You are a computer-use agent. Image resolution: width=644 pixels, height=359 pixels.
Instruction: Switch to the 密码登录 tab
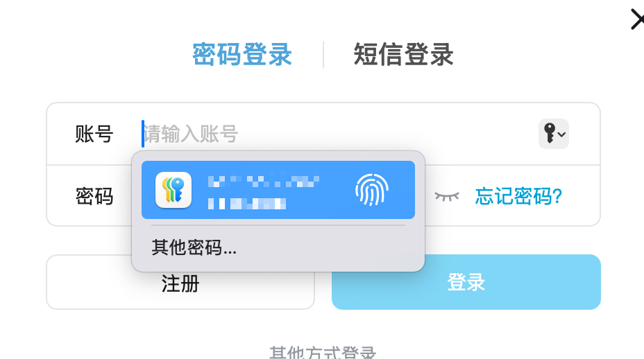pos(242,54)
